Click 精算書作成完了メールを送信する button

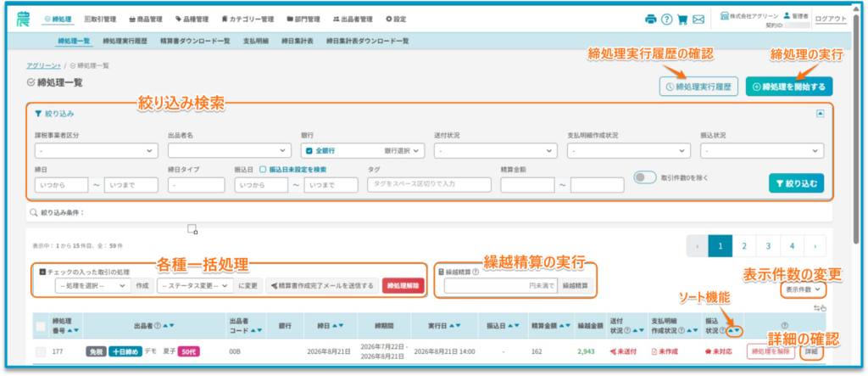pos(322,286)
